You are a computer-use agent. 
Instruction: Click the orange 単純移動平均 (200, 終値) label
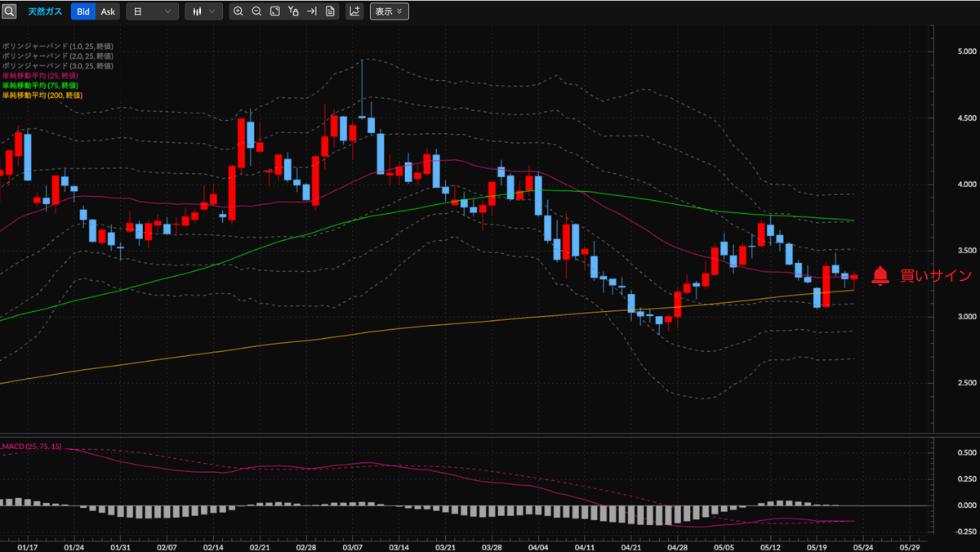click(x=42, y=95)
